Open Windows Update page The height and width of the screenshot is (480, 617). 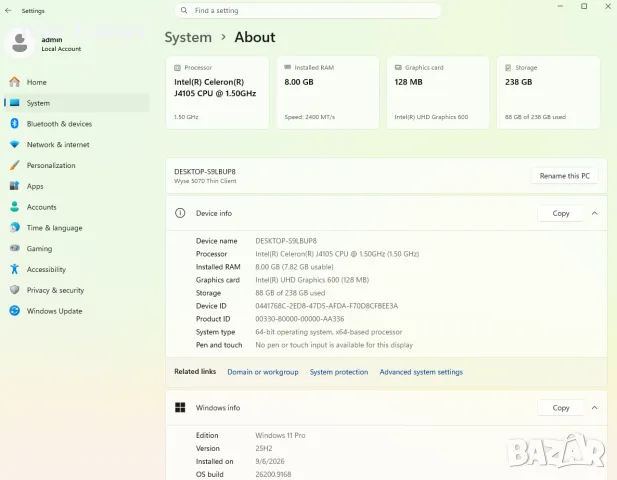click(x=77, y=311)
